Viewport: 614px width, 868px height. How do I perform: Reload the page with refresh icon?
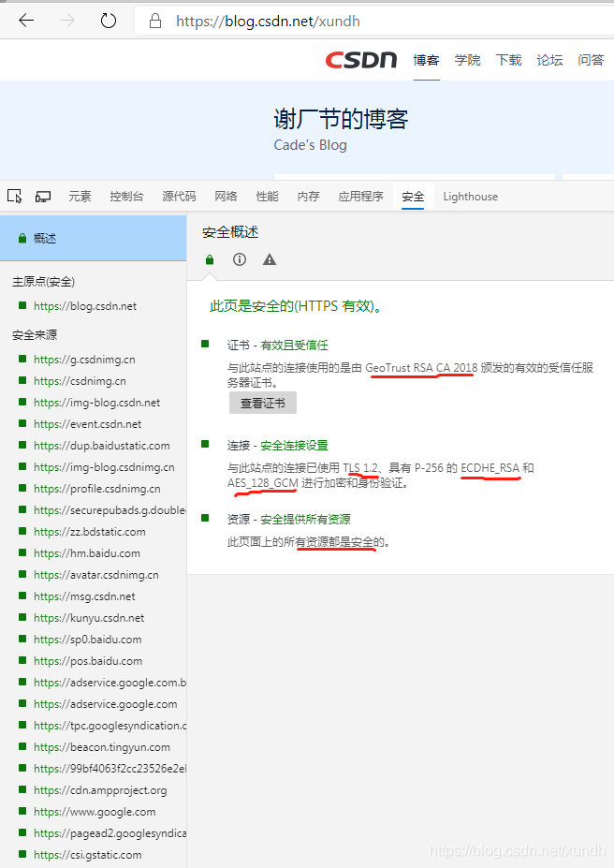pyautogui.click(x=109, y=21)
